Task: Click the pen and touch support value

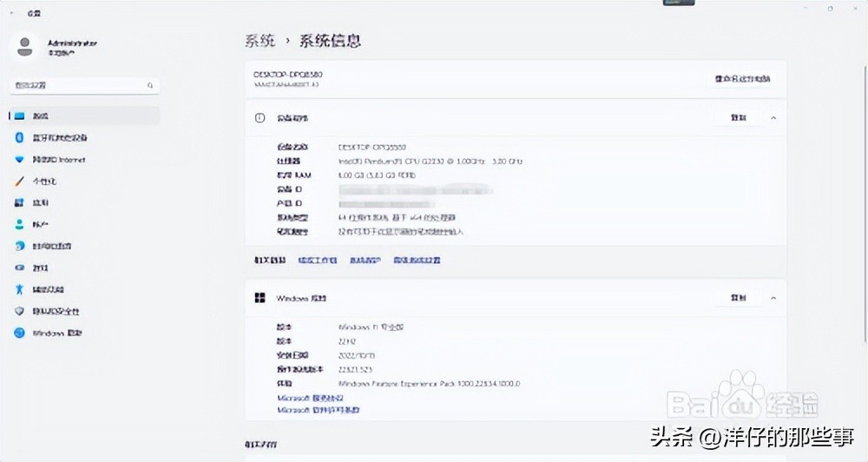Action: click(401, 232)
